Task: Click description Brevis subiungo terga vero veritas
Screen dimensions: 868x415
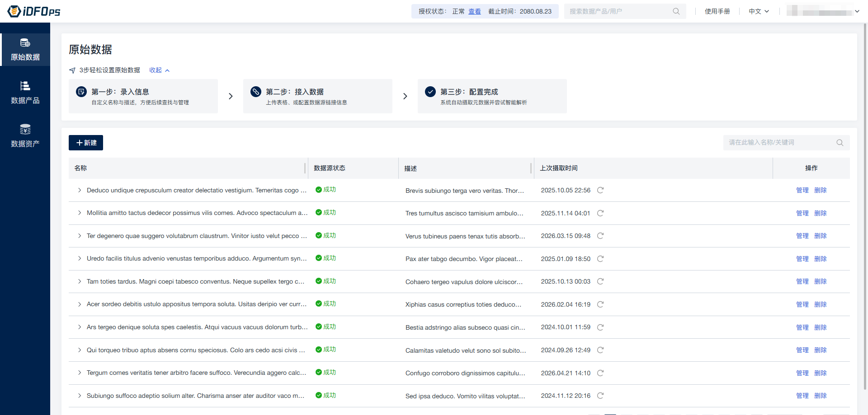Action: tap(465, 191)
